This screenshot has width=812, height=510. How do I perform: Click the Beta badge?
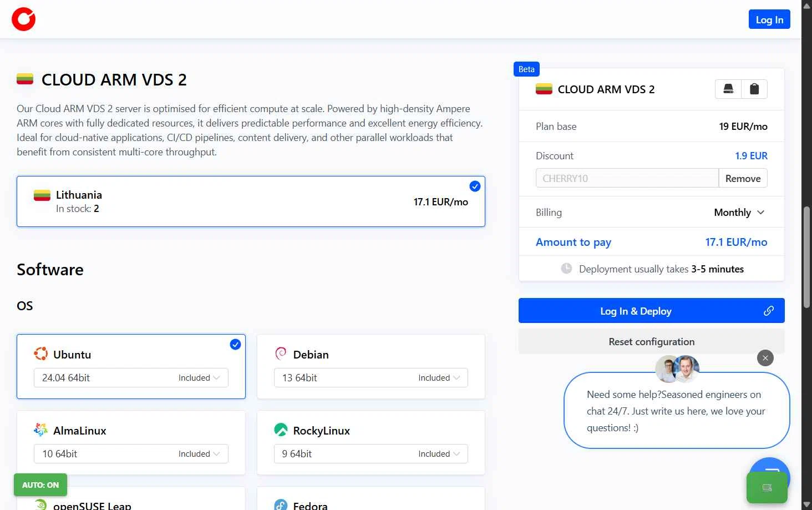point(526,69)
